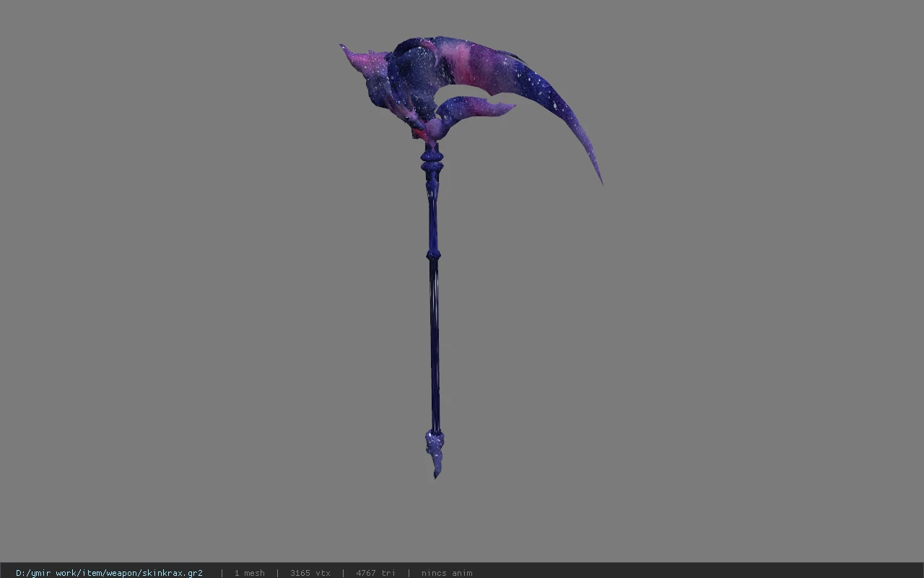
Task: Click the '4767 tri' triangle count
Action: pos(375,573)
